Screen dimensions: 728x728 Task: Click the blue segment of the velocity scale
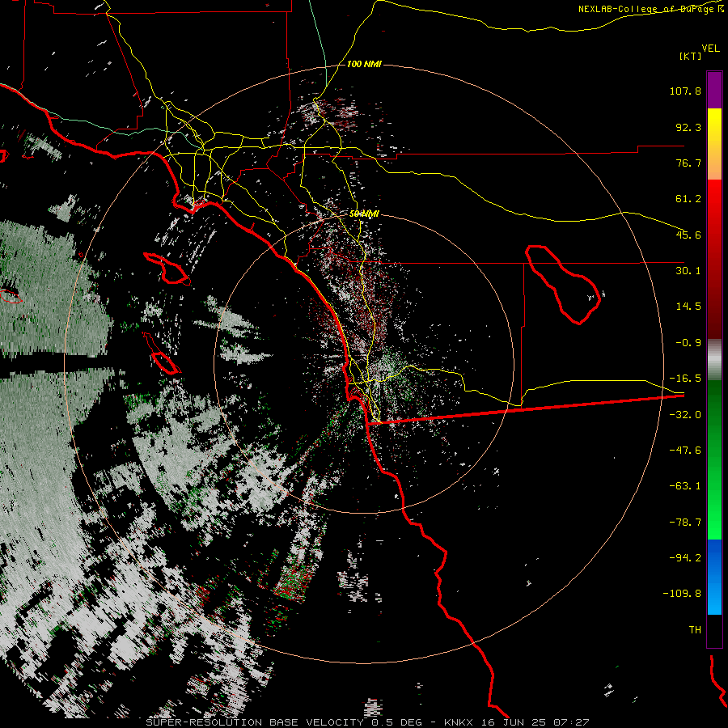(x=714, y=577)
